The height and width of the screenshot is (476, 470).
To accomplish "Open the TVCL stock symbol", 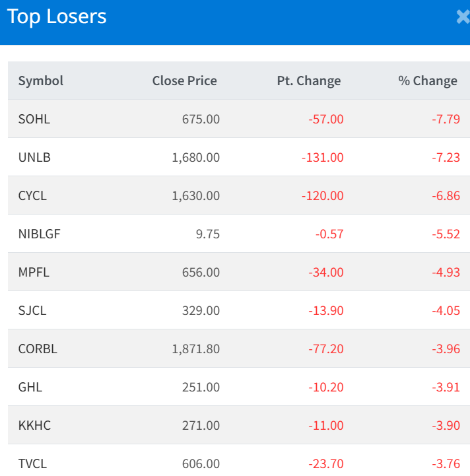I will click(x=33, y=464).
